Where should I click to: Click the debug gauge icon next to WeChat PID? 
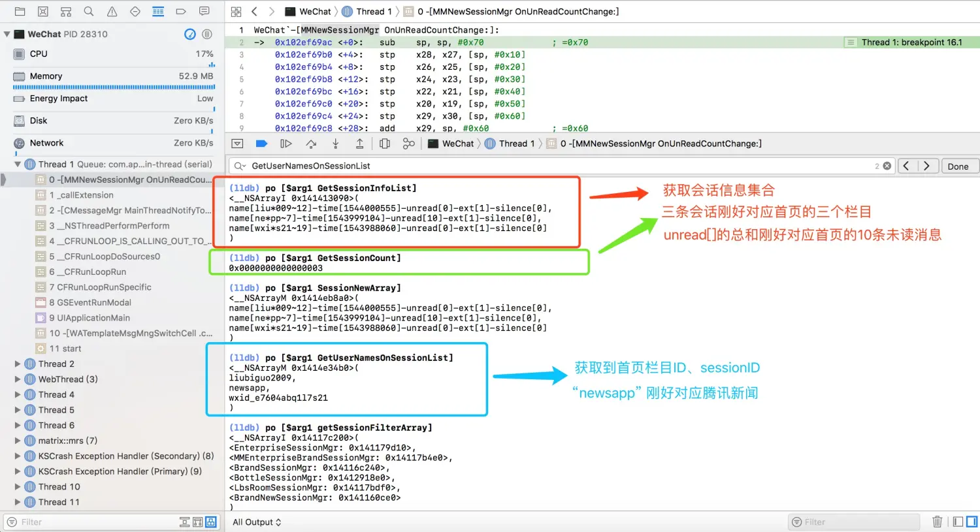190,34
